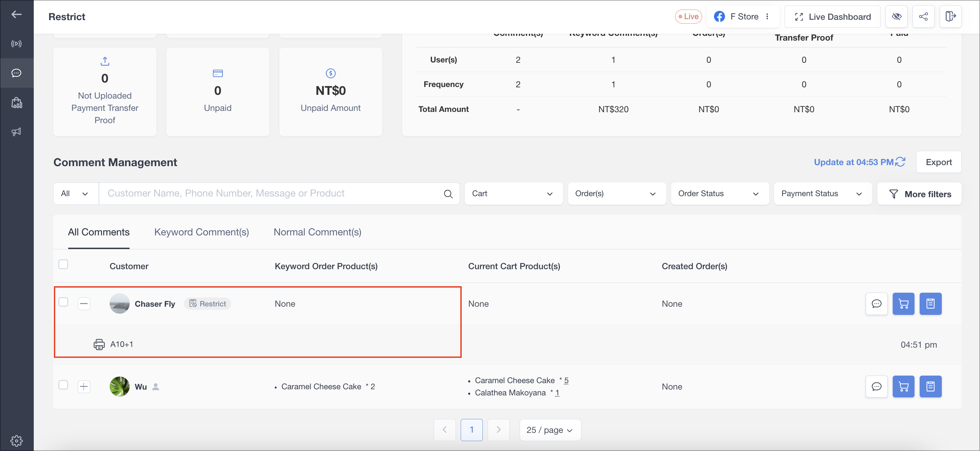Click the share icon button
The width and height of the screenshot is (980, 451).
point(923,17)
